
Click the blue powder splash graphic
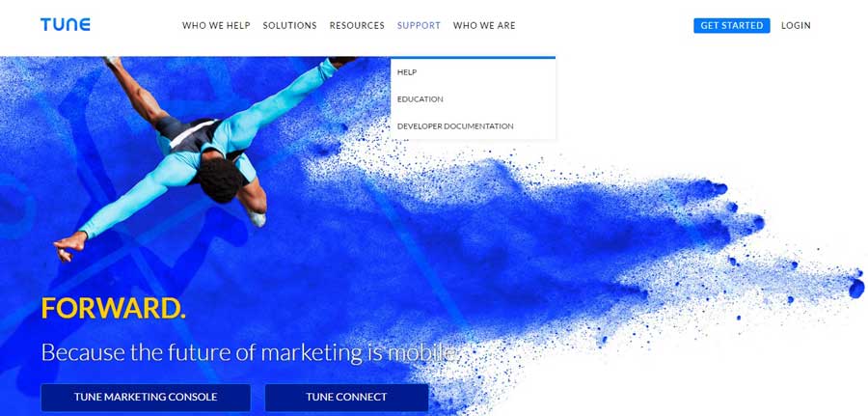tap(554, 238)
